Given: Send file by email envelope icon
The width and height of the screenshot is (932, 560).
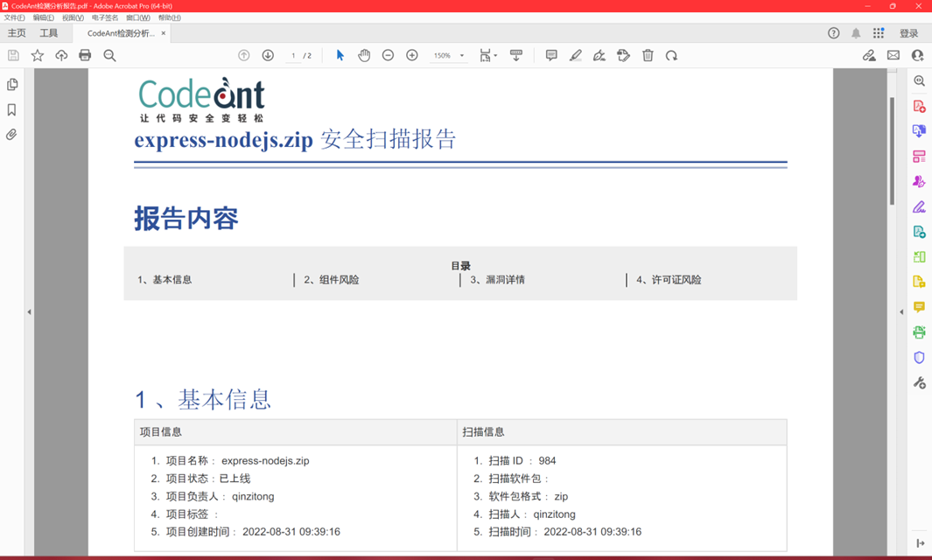Looking at the screenshot, I should [x=893, y=55].
